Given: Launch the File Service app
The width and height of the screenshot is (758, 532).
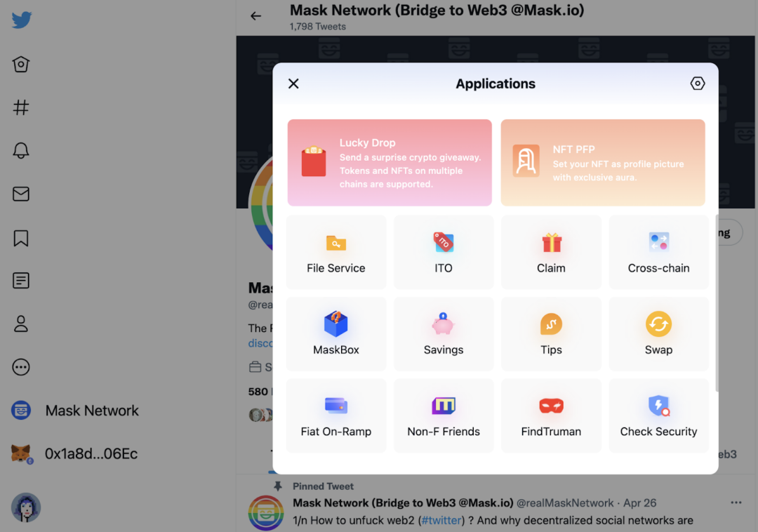Looking at the screenshot, I should [336, 253].
